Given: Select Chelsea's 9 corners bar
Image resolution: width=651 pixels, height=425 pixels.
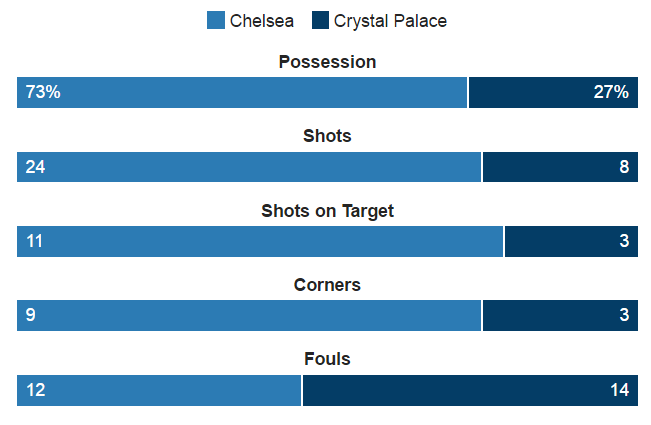Looking at the screenshot, I should pos(249,315).
